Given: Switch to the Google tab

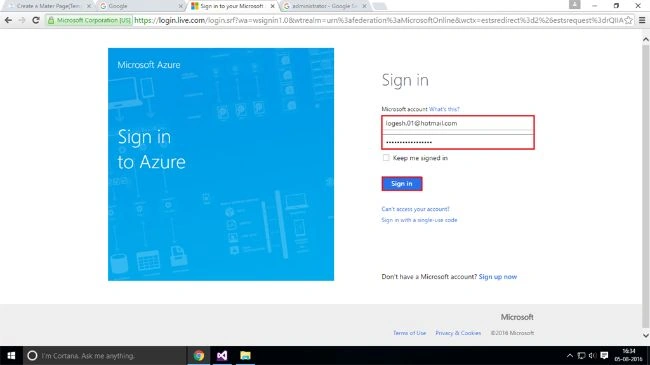Looking at the screenshot, I should [x=141, y=6].
